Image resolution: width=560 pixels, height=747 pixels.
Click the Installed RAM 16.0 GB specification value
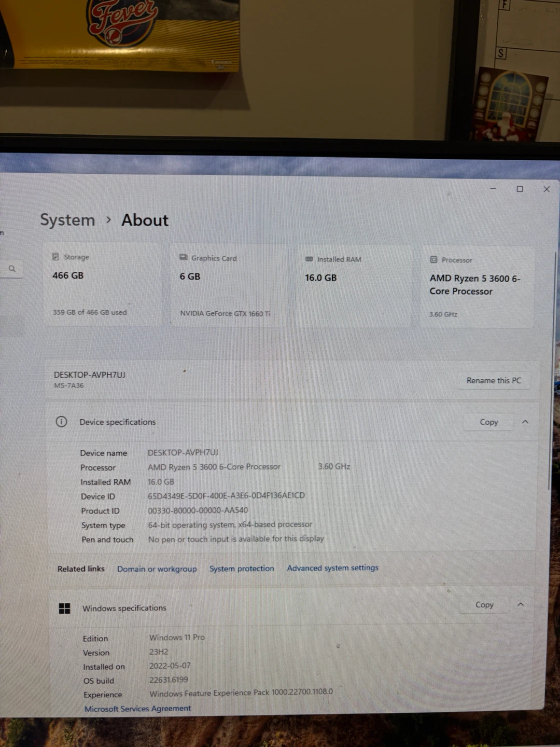pyautogui.click(x=161, y=481)
